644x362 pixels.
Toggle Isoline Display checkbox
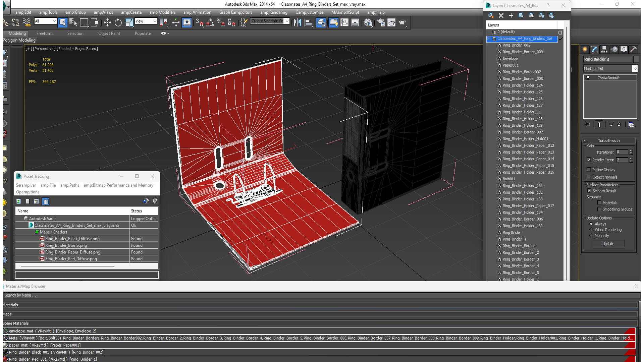pyautogui.click(x=589, y=169)
